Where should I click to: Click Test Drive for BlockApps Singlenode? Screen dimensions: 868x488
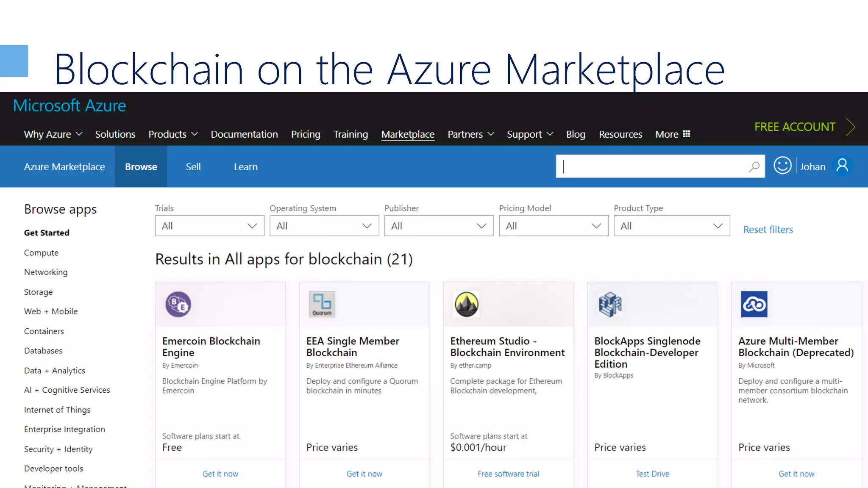click(652, 474)
